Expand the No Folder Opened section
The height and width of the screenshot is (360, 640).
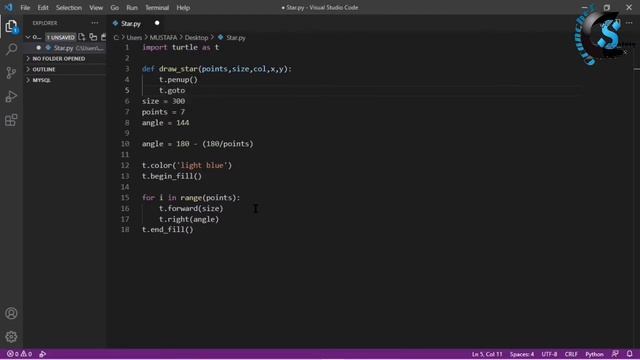(59, 59)
